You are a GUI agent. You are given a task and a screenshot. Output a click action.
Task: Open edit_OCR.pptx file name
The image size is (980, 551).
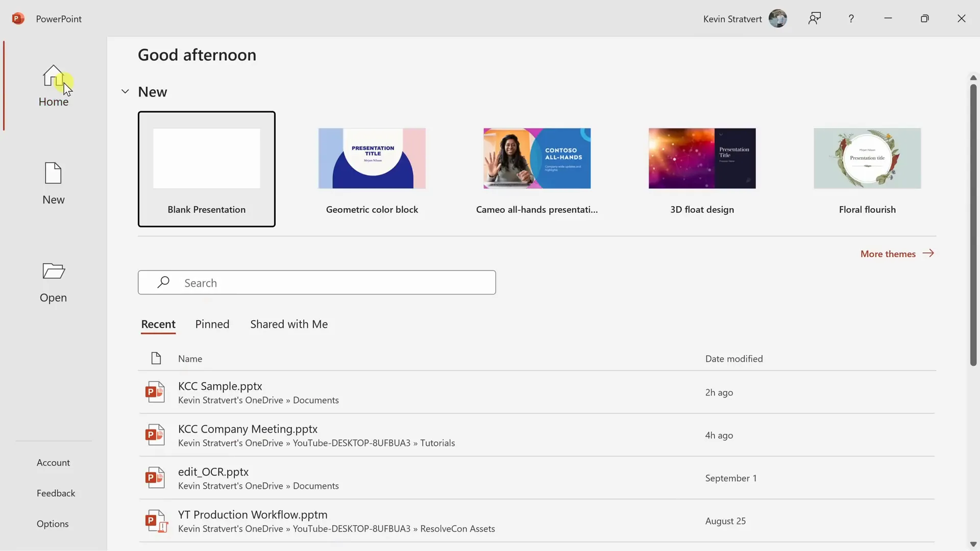click(213, 472)
